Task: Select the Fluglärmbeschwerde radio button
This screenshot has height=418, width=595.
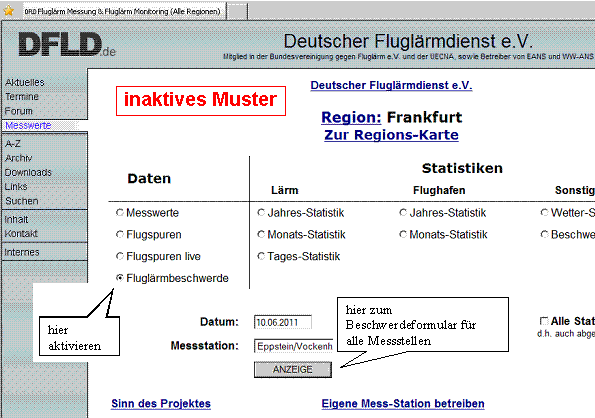Action: [x=120, y=278]
